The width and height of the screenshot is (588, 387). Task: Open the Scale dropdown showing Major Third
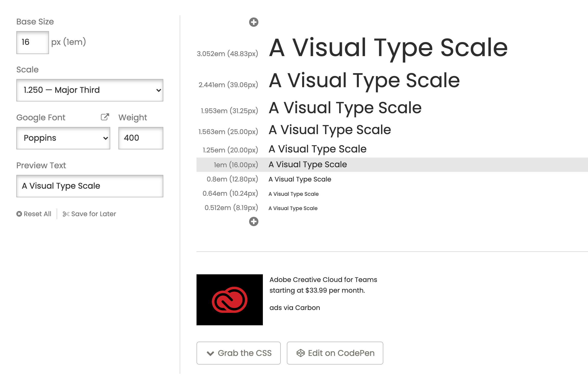90,90
